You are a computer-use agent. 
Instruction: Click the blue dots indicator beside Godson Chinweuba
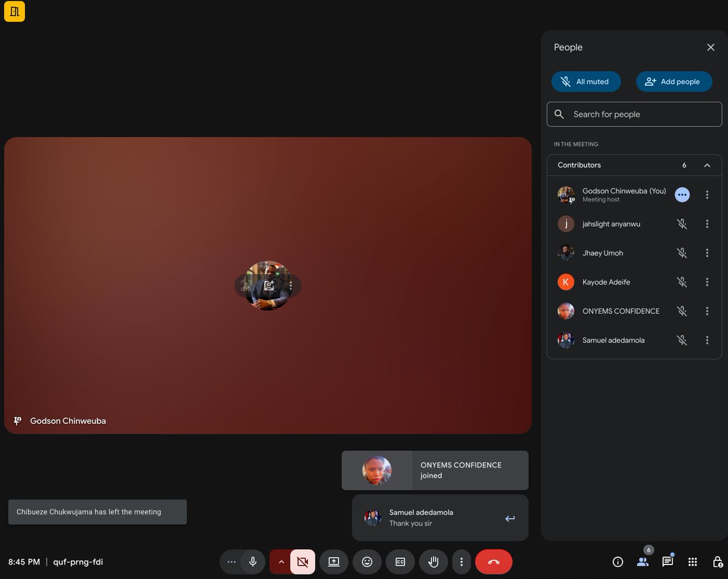(x=682, y=195)
